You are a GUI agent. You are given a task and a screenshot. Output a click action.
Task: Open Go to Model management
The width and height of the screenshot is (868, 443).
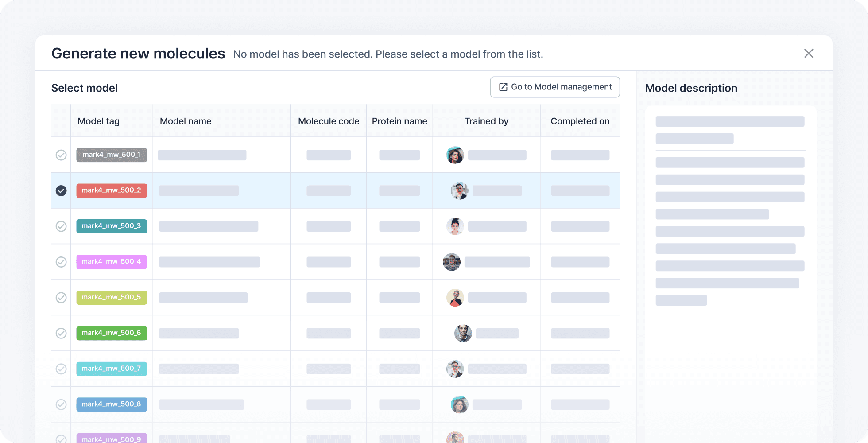555,87
